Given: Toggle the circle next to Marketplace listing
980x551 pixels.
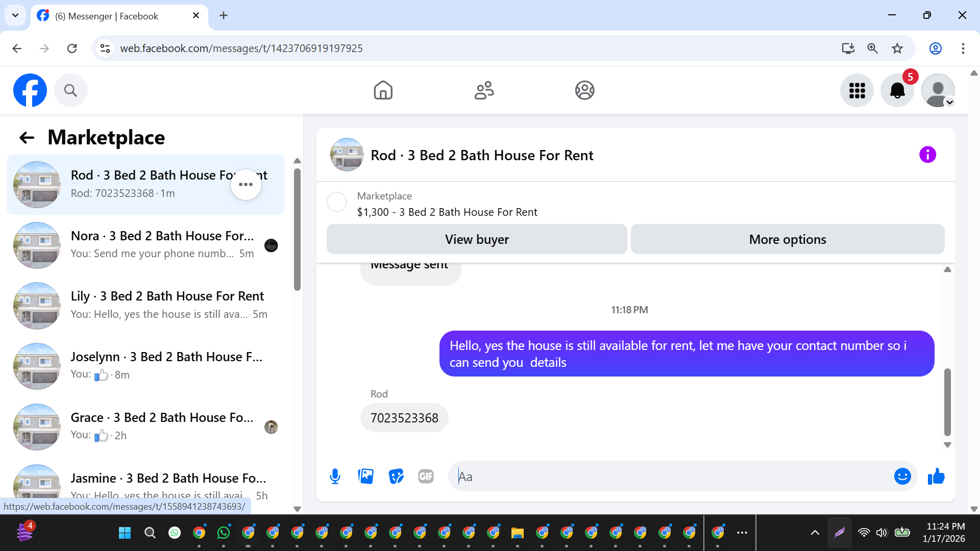Looking at the screenshot, I should [337, 202].
